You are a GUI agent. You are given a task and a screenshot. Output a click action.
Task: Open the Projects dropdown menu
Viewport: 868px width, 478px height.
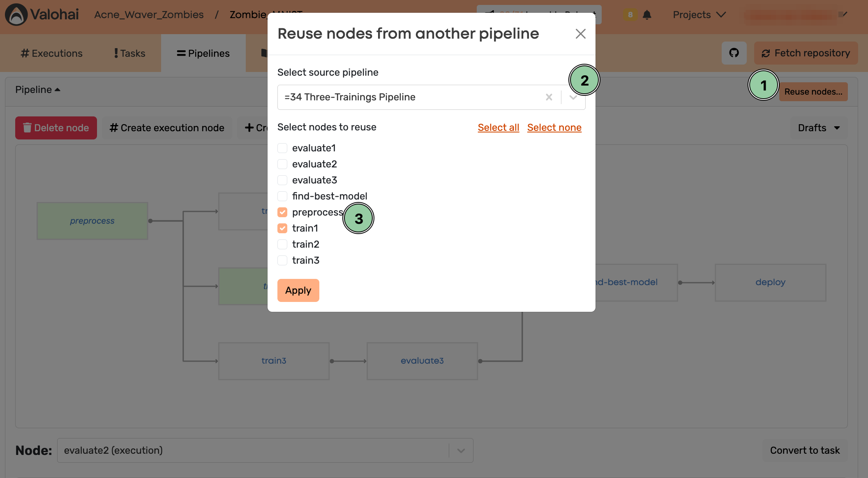tap(699, 15)
